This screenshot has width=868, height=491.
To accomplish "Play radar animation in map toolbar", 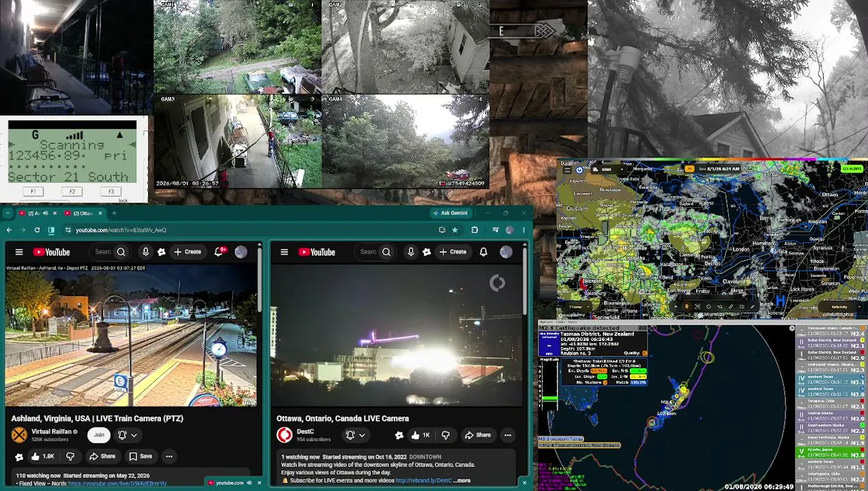I will pyautogui.click(x=676, y=306).
